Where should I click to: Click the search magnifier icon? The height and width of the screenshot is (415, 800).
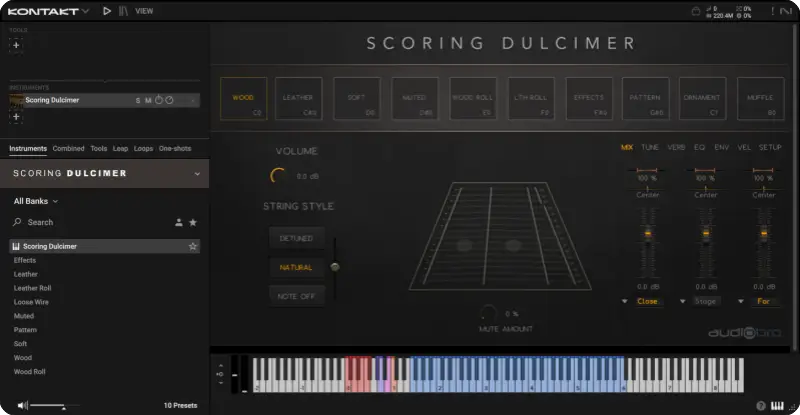coord(17,222)
